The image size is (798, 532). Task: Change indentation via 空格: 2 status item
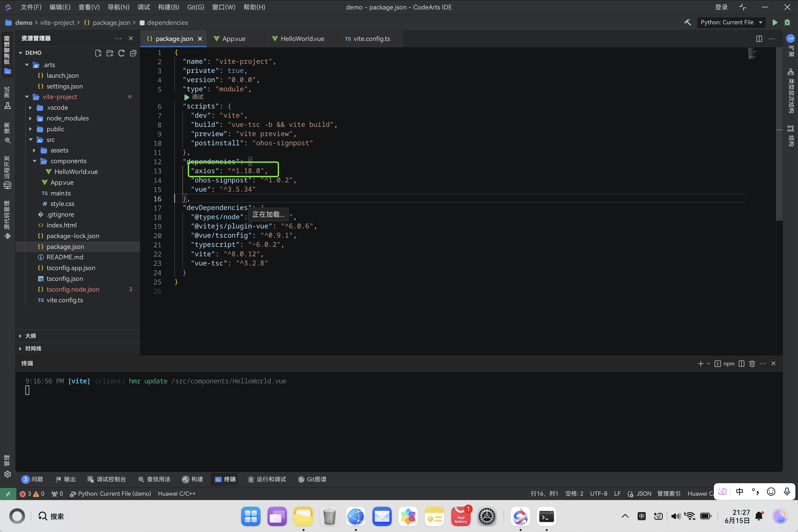coord(574,494)
